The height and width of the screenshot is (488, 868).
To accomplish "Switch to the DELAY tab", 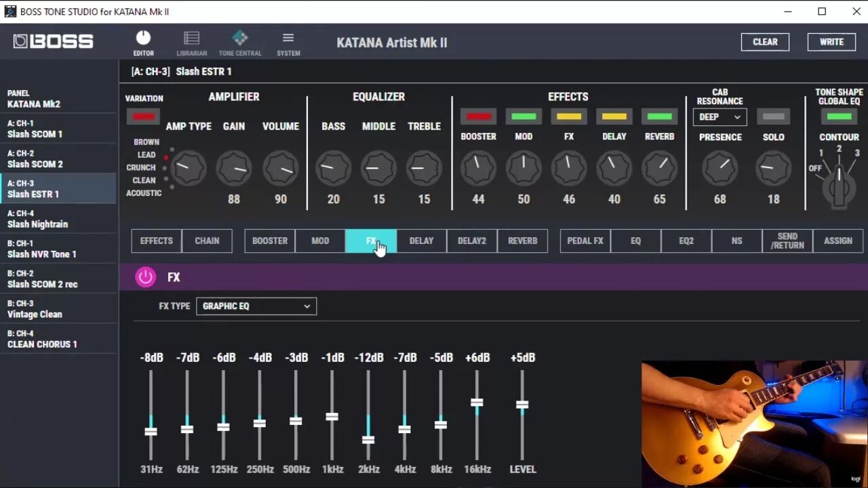I will [x=421, y=241].
